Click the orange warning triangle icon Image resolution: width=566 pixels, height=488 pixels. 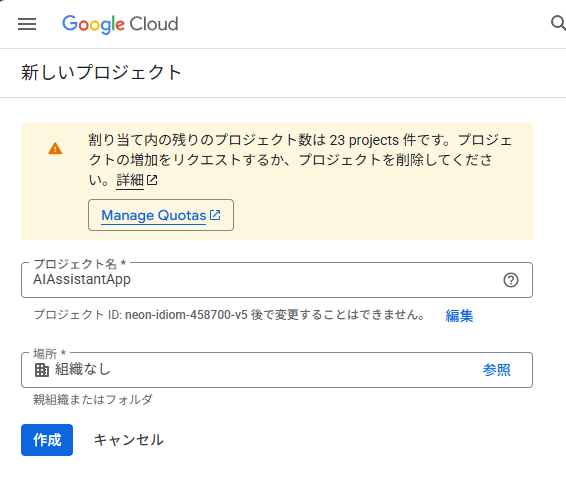click(55, 148)
